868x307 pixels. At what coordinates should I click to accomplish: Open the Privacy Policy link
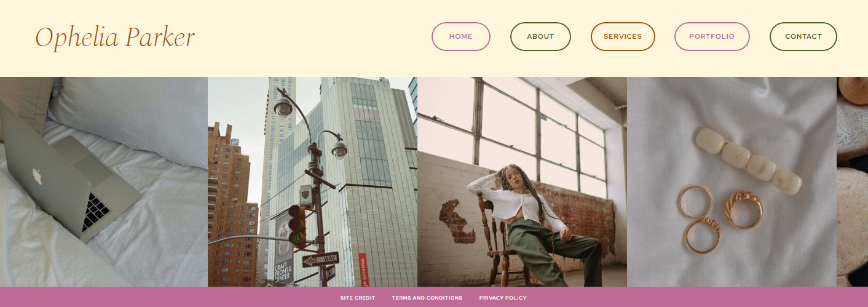tap(503, 298)
